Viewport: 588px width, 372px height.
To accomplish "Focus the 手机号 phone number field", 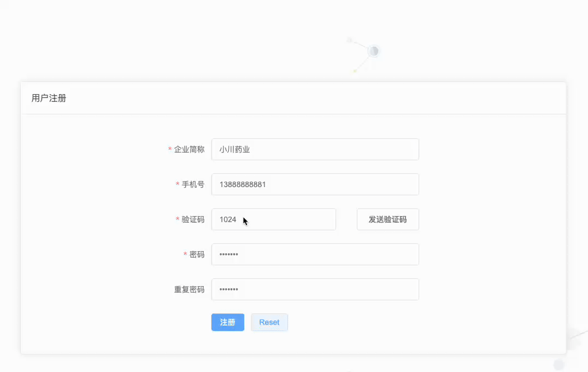I will point(315,184).
